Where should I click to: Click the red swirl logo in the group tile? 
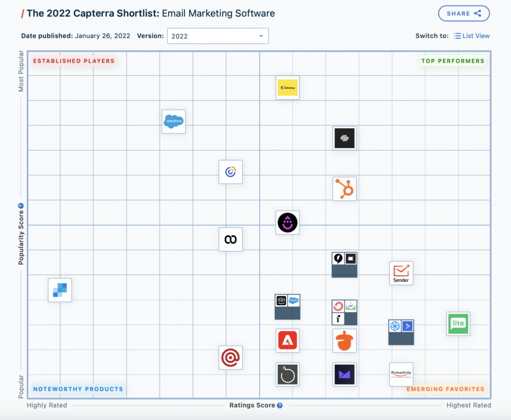[x=338, y=306]
